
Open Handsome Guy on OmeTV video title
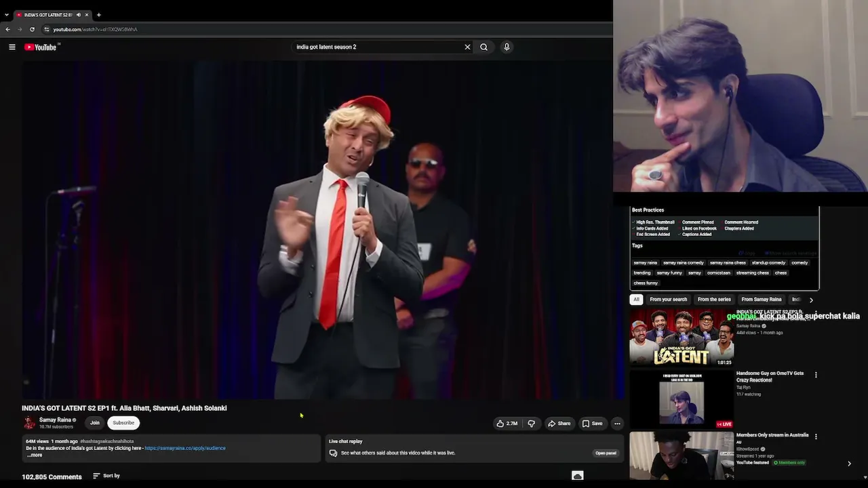click(770, 377)
